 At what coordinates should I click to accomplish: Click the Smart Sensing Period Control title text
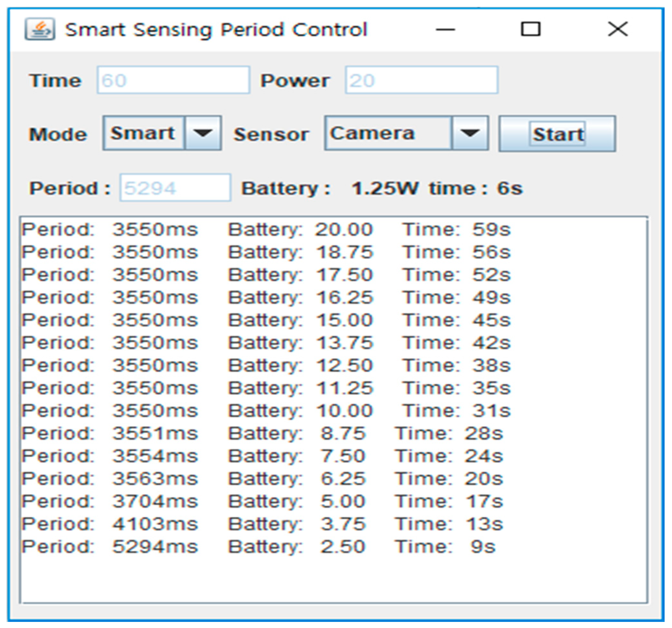click(x=216, y=30)
